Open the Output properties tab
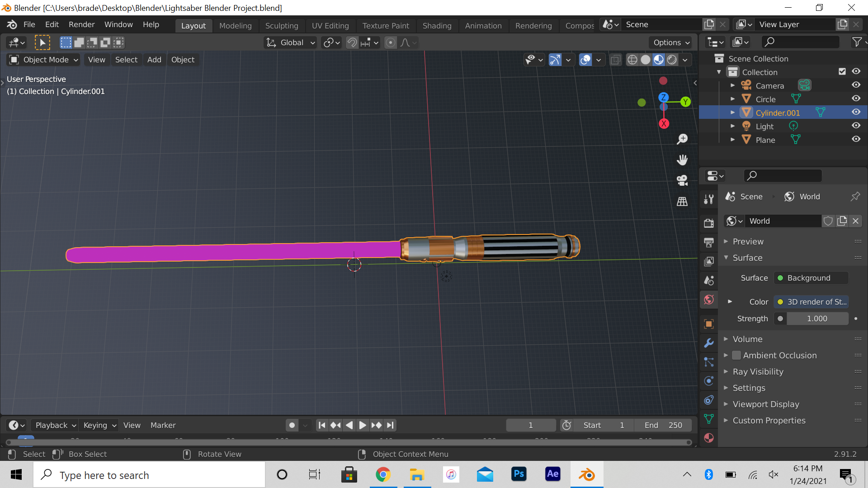 coord(709,243)
